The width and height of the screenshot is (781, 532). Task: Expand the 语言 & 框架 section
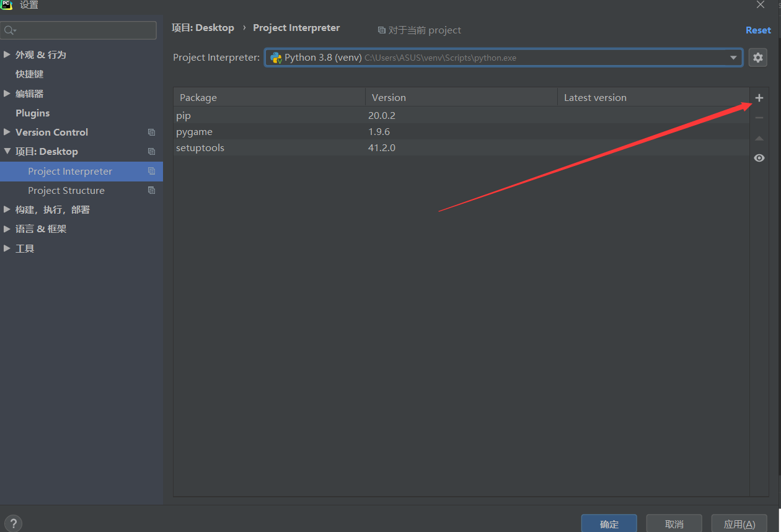point(7,229)
